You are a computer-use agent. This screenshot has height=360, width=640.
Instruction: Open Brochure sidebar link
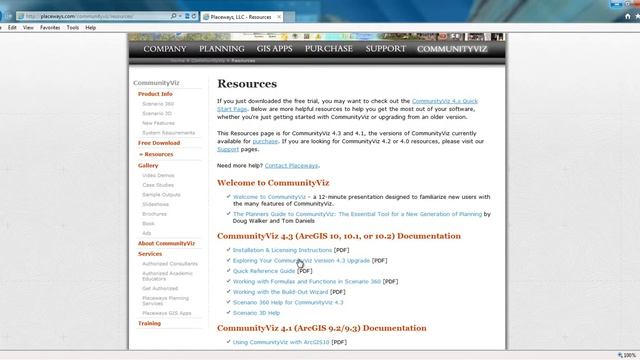click(154, 214)
